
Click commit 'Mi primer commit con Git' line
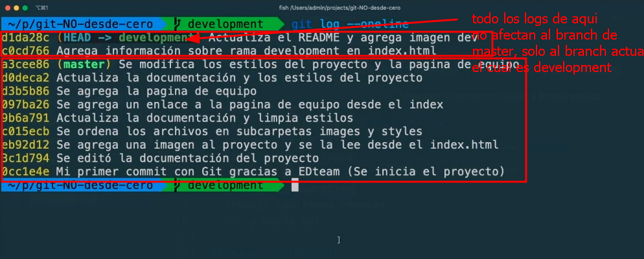pos(253,172)
